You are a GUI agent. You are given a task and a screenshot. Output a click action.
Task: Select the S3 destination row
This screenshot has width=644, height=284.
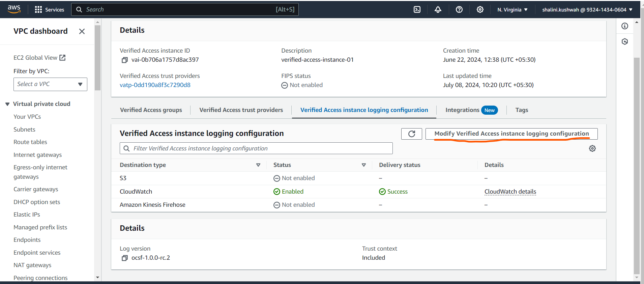tap(359, 178)
